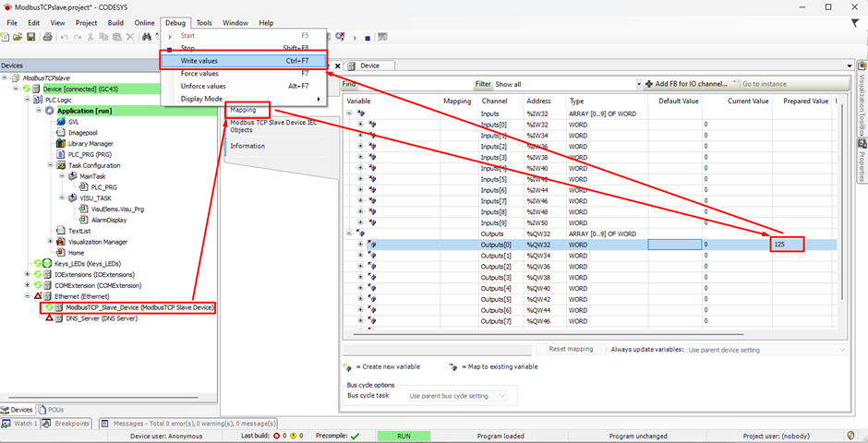Screen dimensions: 868x443
Task: Click the Paste toolbar icon
Action: tap(116, 37)
